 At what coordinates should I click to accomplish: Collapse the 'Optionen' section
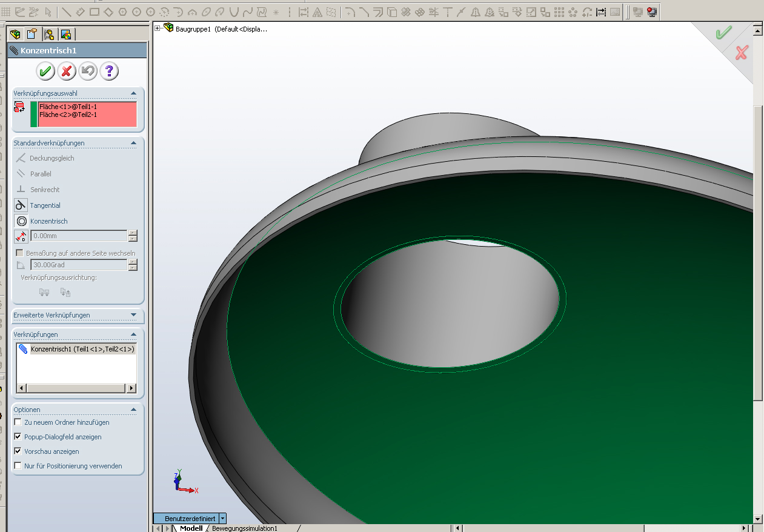coord(133,410)
